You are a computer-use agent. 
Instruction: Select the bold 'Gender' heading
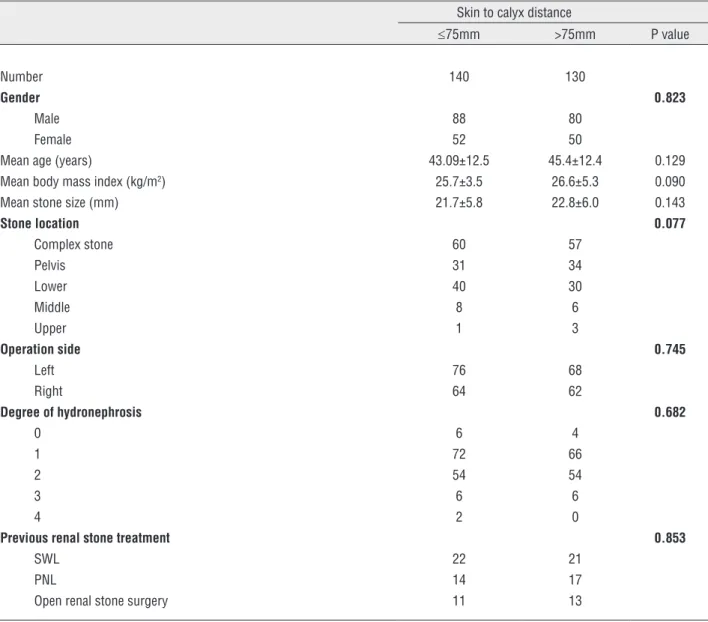coord(20,97)
